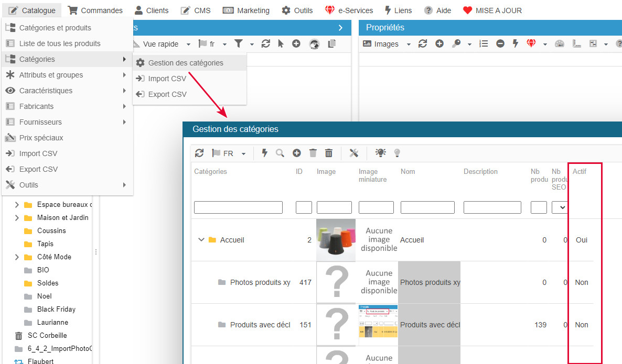Screen dimensions: 622x364
Task: Toggle Actif for Produits avec décl row
Action: point(581,325)
